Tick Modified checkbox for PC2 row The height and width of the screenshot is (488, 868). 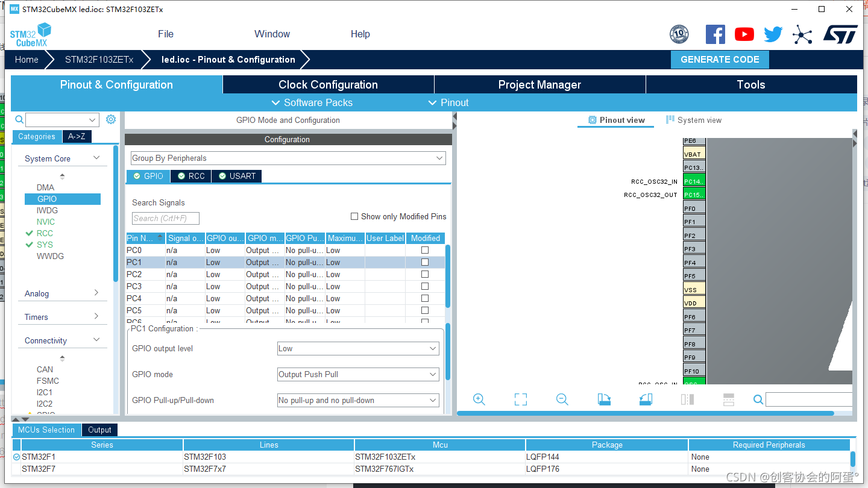[425, 274]
